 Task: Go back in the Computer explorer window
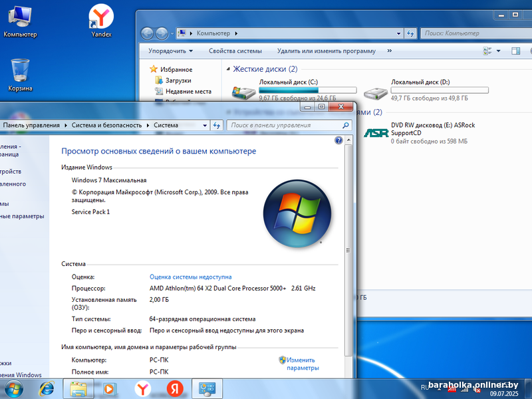pos(147,33)
